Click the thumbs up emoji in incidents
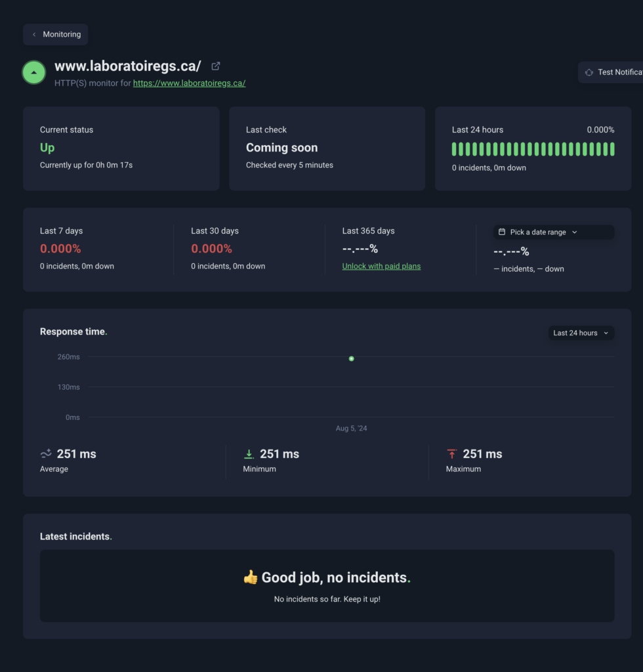This screenshot has width=643, height=672. pos(251,577)
